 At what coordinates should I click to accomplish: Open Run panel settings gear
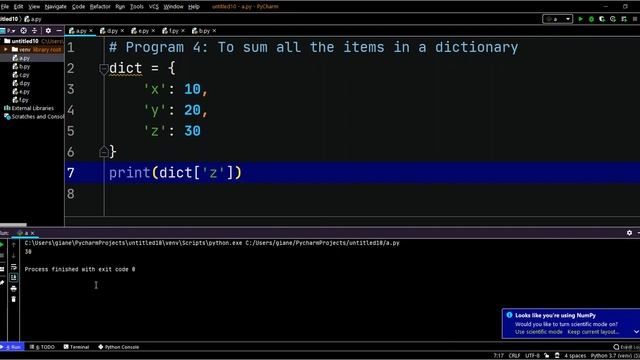pyautogui.click(x=629, y=233)
